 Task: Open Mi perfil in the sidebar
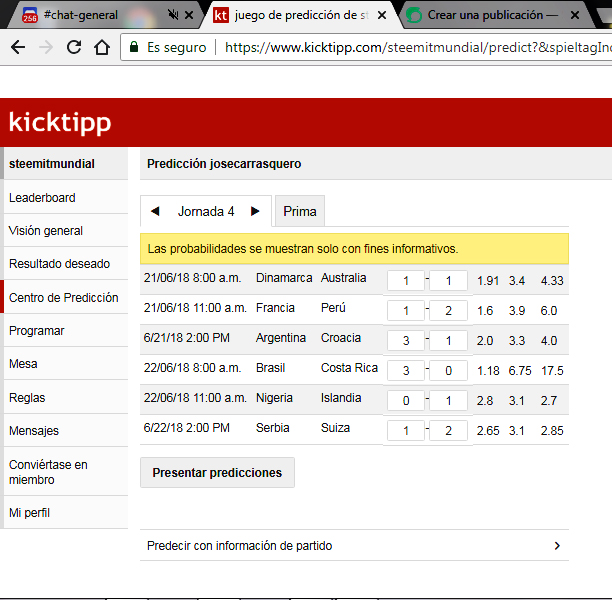pos(66,513)
